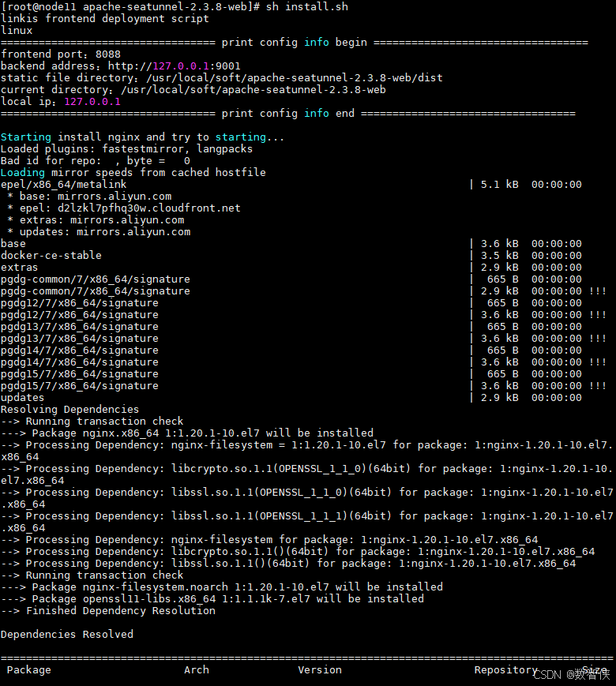616x686 pixels.
Task: Select '* base: mirrors.aliyun.com' line
Action: (89, 196)
